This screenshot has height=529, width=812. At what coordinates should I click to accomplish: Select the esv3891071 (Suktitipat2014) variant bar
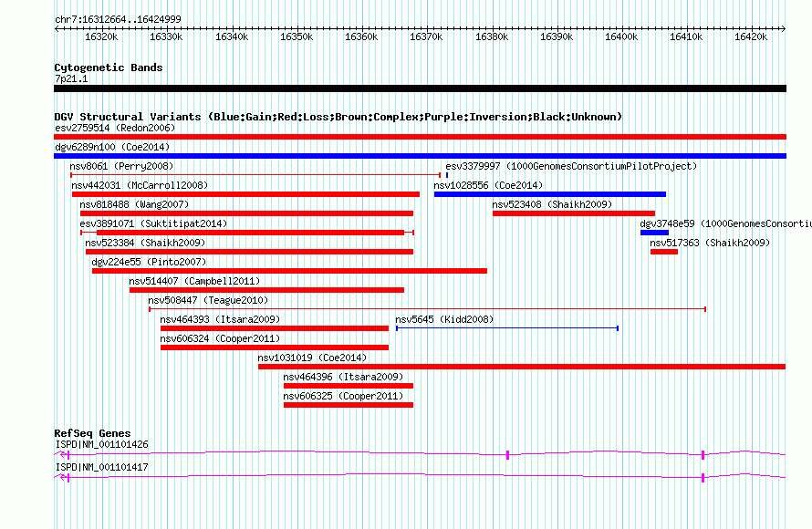pos(247,233)
